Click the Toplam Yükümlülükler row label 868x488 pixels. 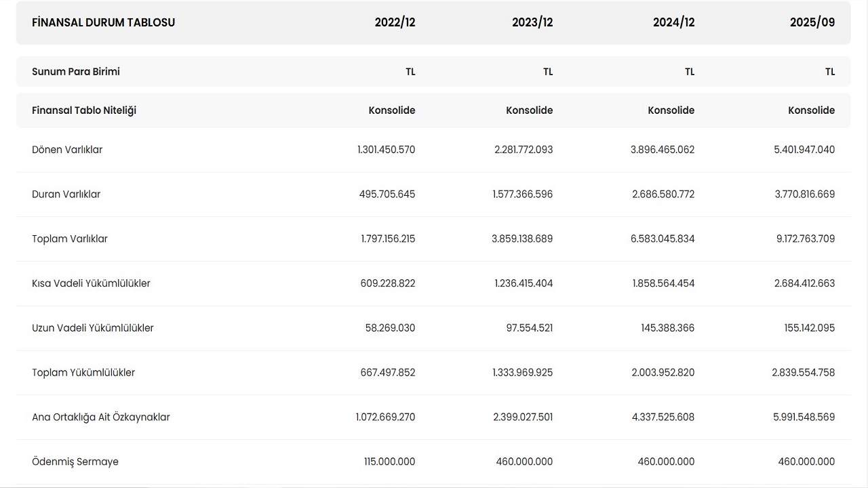(83, 373)
